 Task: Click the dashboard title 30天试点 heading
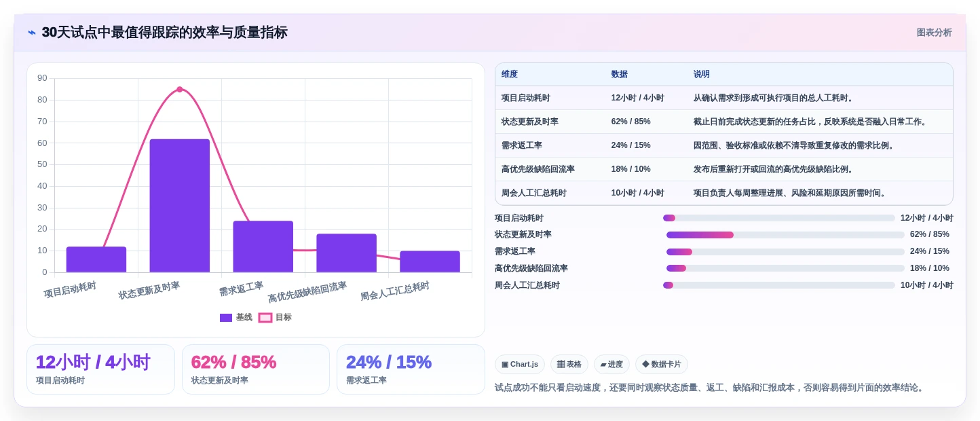coord(164,33)
